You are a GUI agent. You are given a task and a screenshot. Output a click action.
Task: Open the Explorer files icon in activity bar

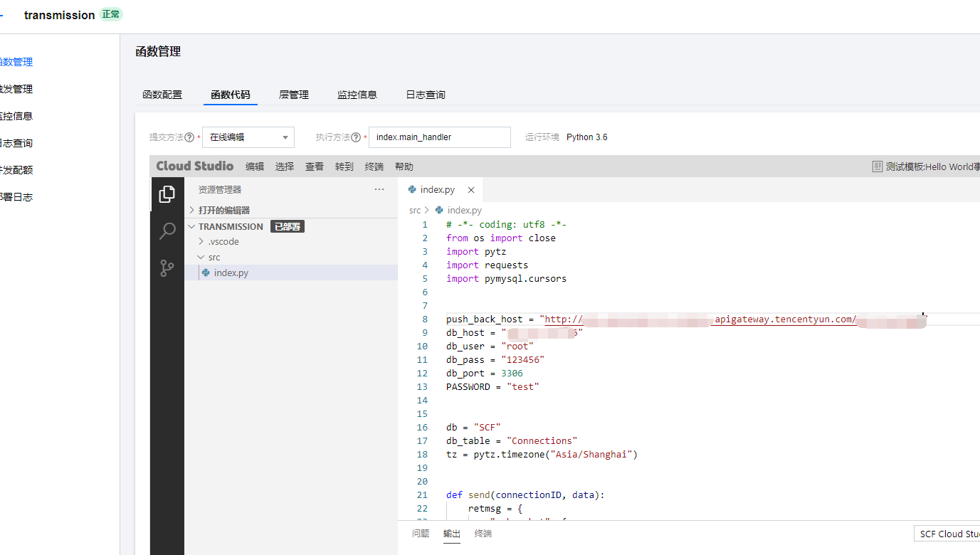click(167, 194)
